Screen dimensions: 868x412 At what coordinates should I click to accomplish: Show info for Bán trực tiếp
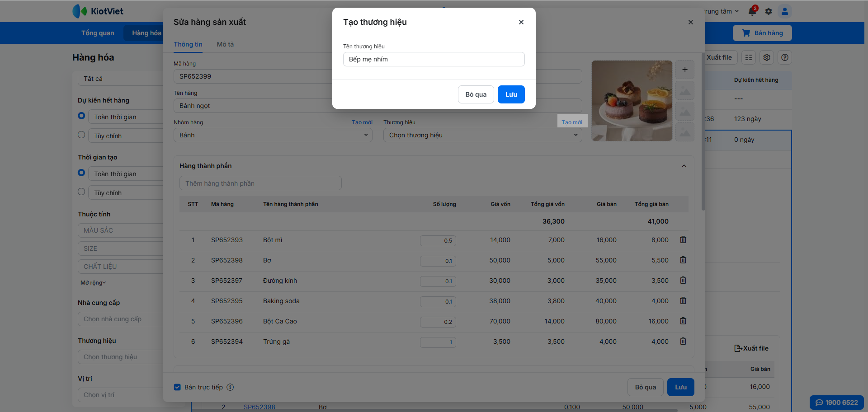(x=230, y=387)
